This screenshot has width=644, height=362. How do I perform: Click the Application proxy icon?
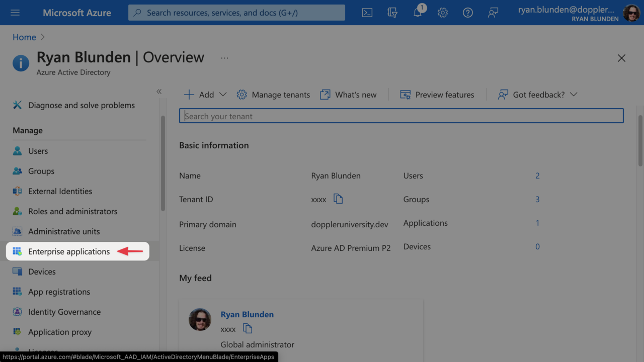17,332
